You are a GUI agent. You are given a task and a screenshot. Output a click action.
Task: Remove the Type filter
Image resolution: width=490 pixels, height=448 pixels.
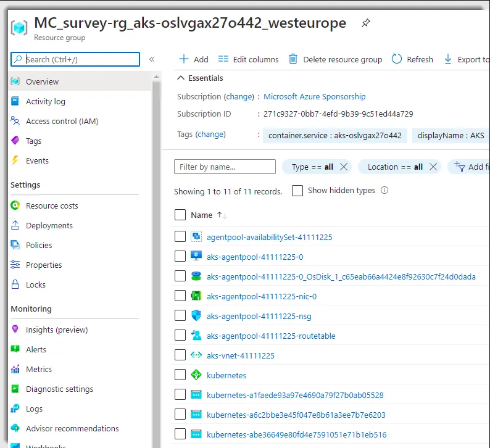coord(344,167)
